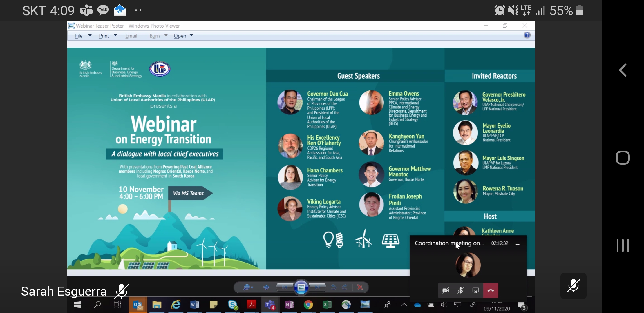Open the File menu

(x=79, y=36)
